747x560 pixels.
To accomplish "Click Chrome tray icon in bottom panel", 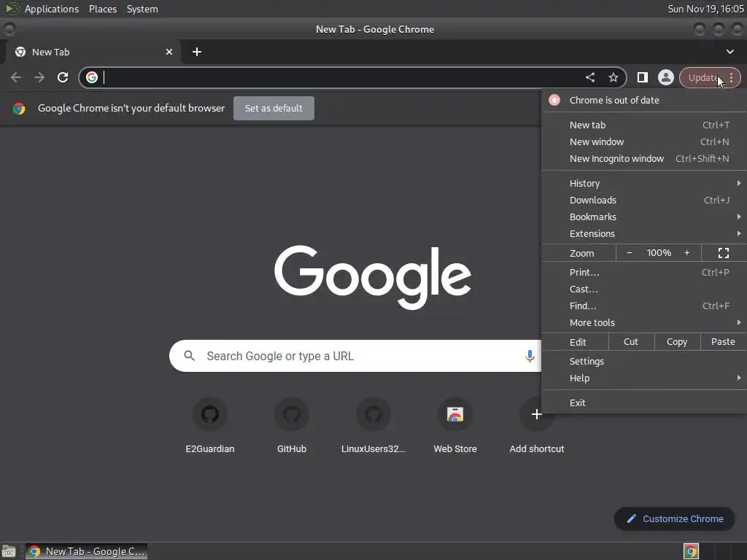I will tap(691, 551).
